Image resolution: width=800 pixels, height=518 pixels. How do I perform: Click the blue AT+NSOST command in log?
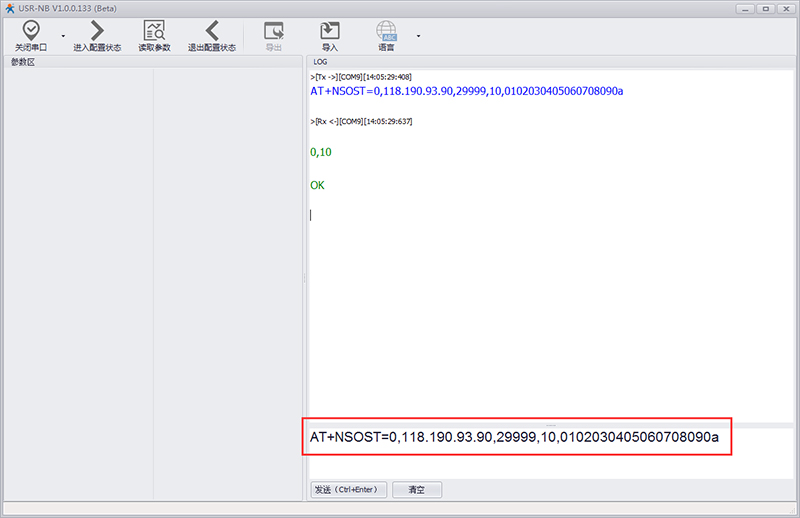(x=466, y=91)
